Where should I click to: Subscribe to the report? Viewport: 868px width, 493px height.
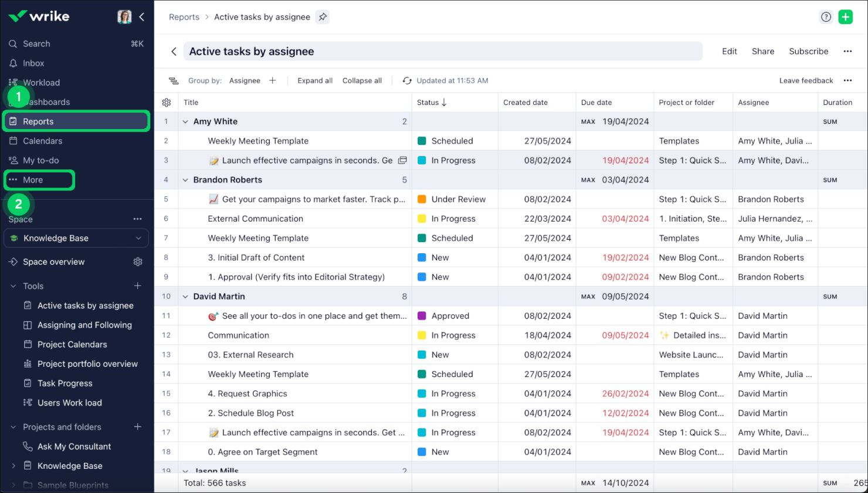(x=808, y=51)
